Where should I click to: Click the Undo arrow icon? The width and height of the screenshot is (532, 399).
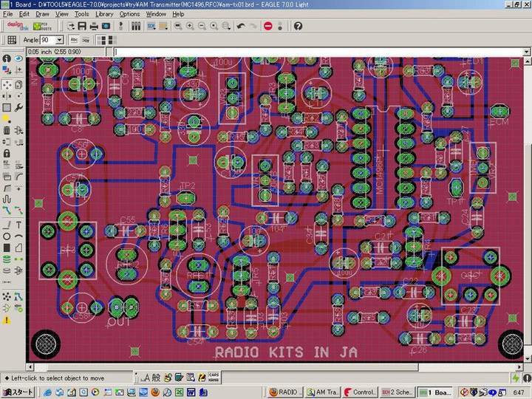[x=241, y=26]
